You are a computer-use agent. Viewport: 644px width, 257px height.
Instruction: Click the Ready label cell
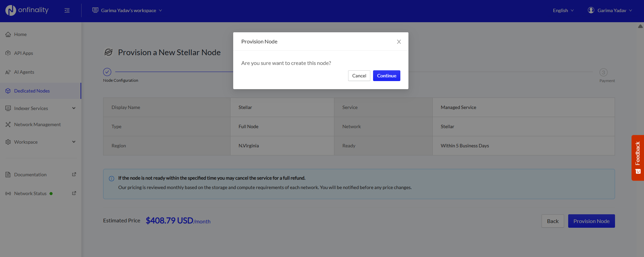383,146
